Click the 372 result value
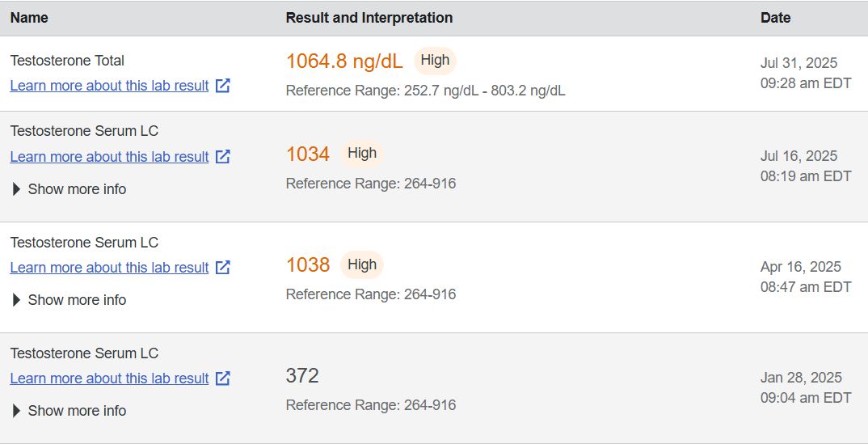 click(302, 376)
